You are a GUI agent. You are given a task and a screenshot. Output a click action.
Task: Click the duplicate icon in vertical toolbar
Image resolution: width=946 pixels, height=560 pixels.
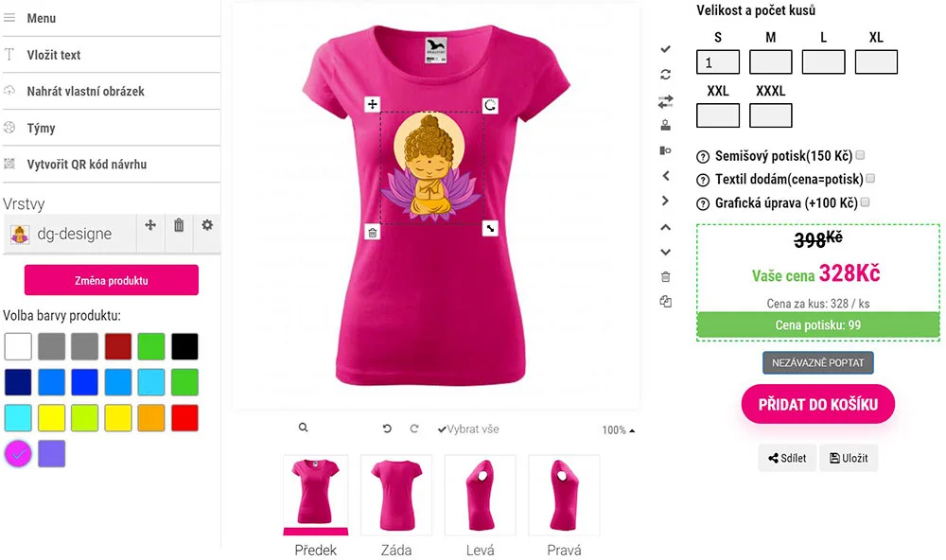[x=665, y=301]
